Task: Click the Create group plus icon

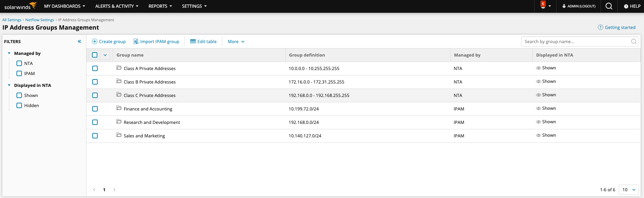Action: (95, 41)
